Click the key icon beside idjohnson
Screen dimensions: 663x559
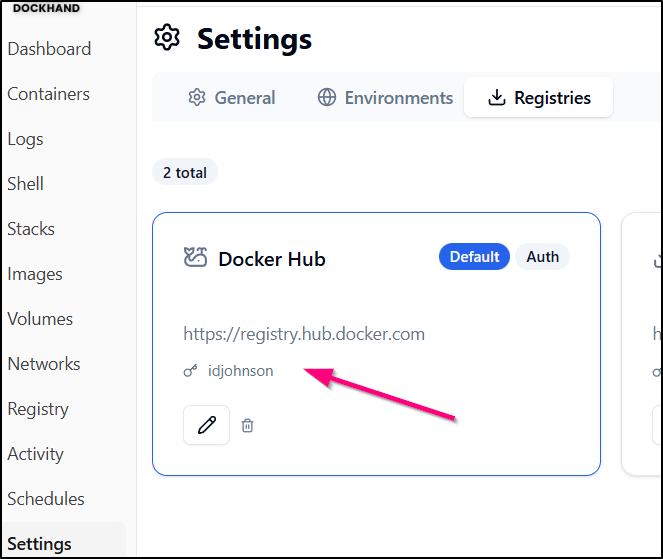(x=190, y=371)
